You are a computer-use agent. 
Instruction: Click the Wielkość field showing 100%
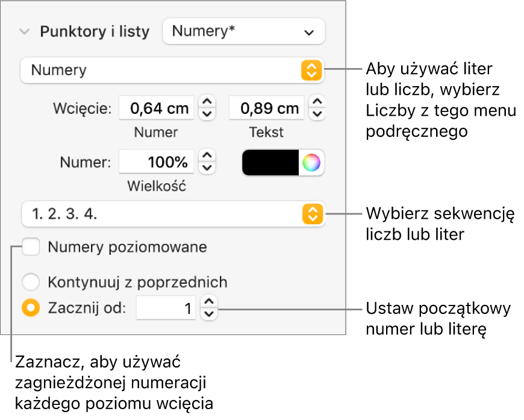[157, 162]
